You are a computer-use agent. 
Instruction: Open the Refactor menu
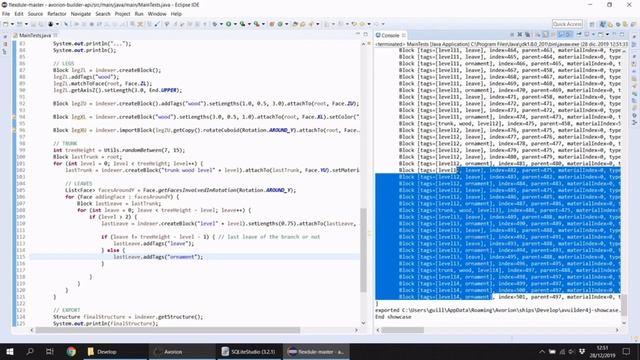[57, 14]
